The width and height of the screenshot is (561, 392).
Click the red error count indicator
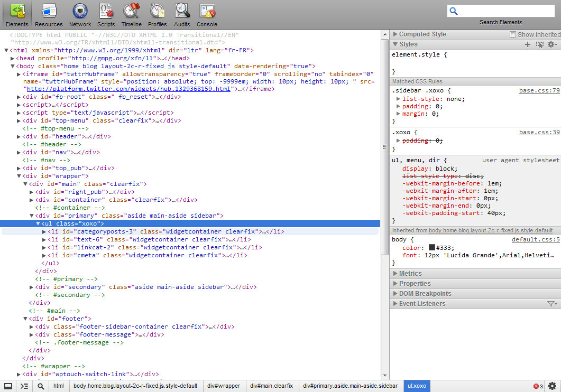click(x=538, y=386)
